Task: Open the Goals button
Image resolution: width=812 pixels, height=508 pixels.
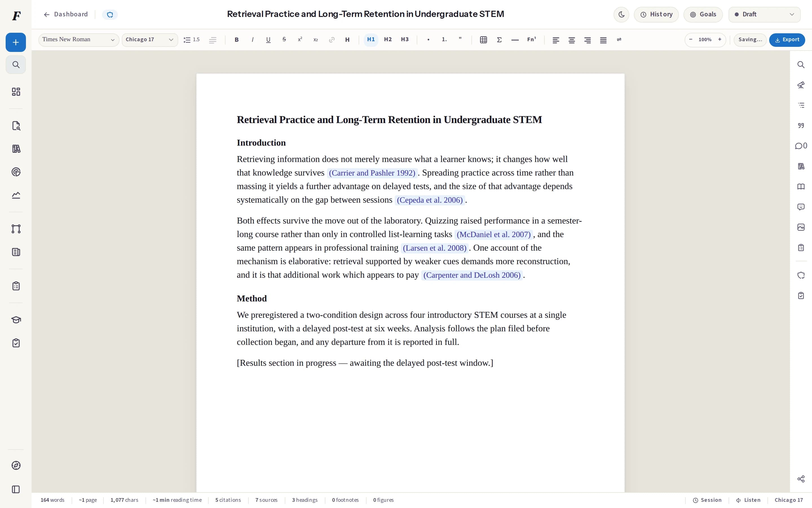Action: pos(703,14)
